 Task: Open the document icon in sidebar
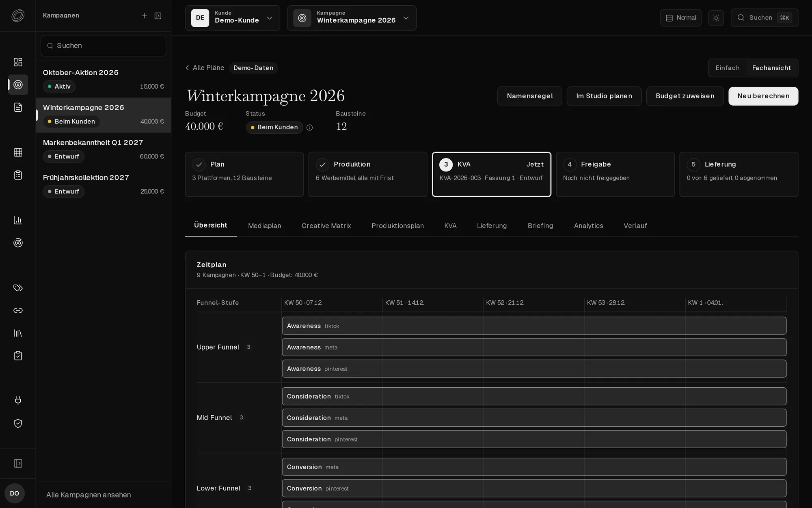pyautogui.click(x=18, y=107)
